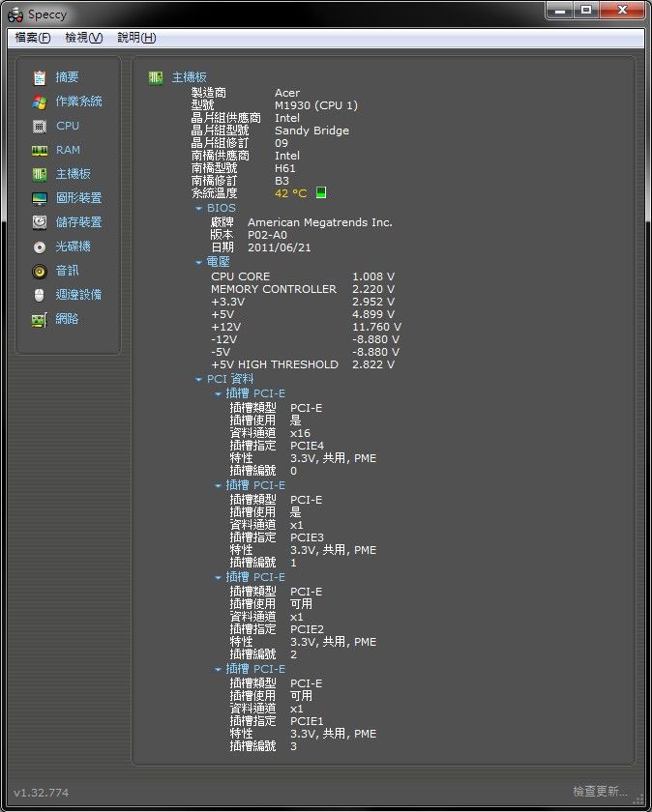The image size is (652, 812).
Task: Select the 圖形裝置 monitor icon
Action: pos(40,198)
